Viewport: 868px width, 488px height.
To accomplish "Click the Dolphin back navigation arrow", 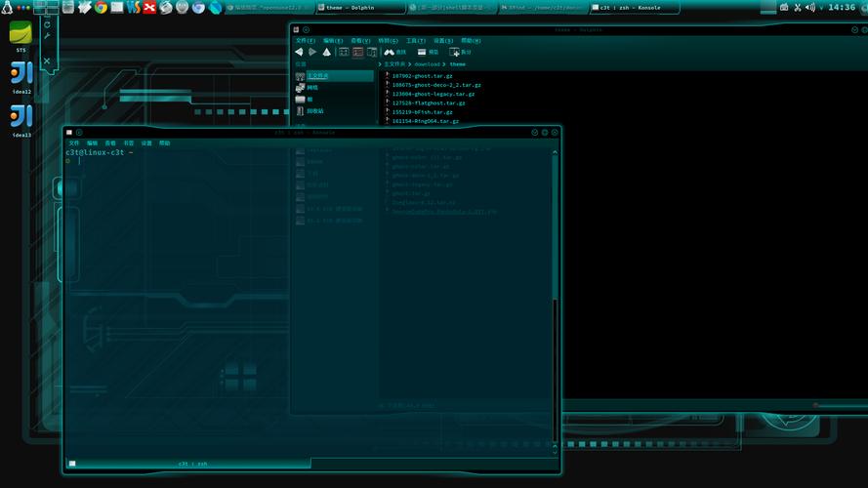I will pos(300,52).
